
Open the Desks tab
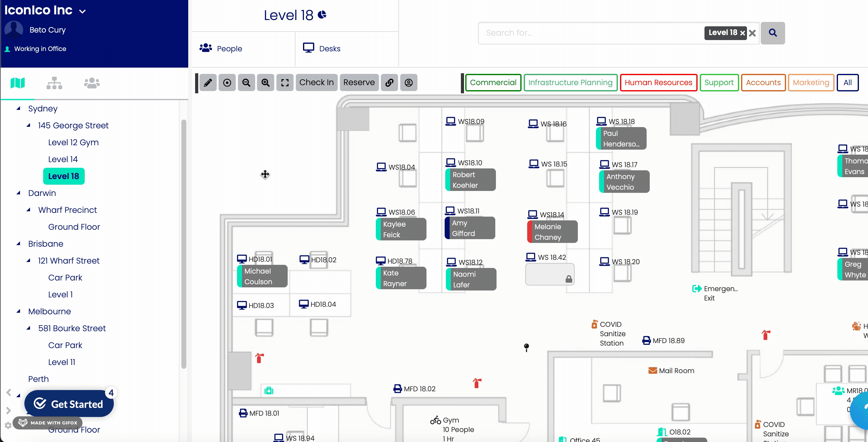click(347, 49)
